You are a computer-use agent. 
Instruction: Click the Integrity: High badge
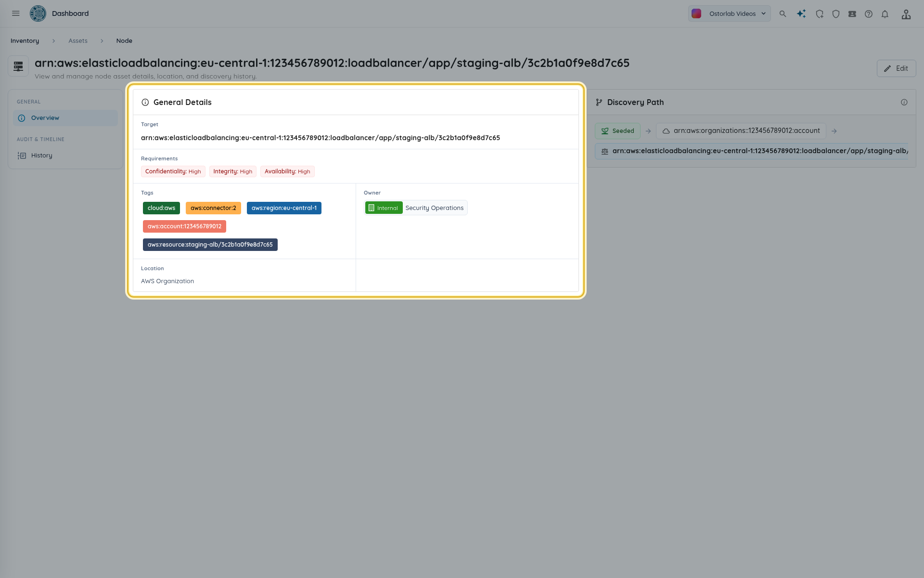(233, 171)
